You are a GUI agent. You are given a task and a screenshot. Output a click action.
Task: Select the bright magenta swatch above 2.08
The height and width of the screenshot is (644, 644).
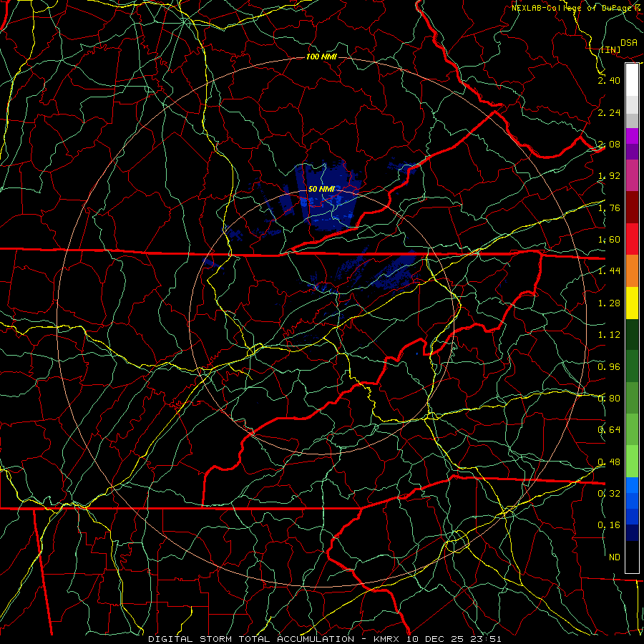tap(632, 136)
